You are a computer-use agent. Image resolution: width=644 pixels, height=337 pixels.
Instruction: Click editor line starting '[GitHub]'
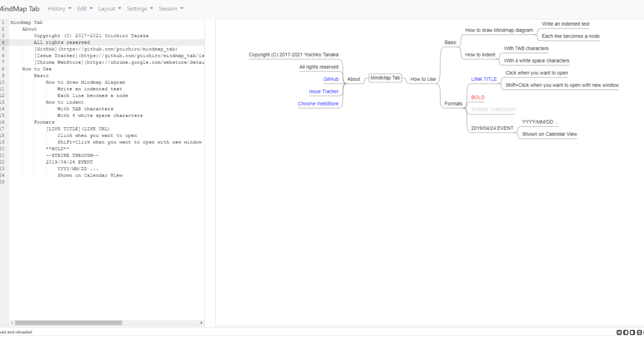[x=105, y=49]
